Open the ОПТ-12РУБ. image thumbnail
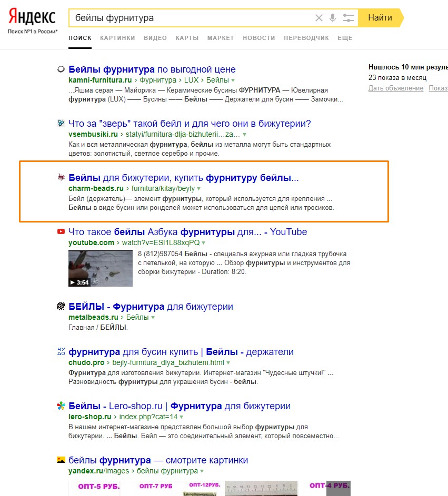The width and height of the screenshot is (448, 496). coord(199,488)
